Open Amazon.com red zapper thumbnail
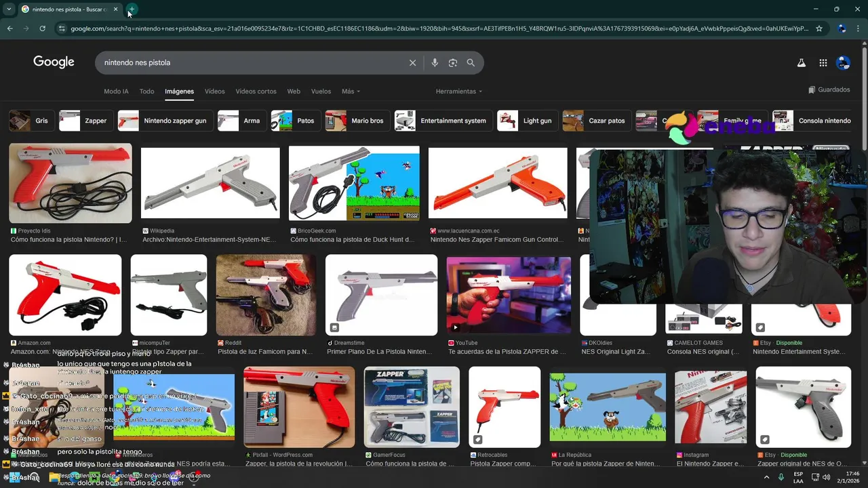This screenshot has height=488, width=868. click(65, 295)
